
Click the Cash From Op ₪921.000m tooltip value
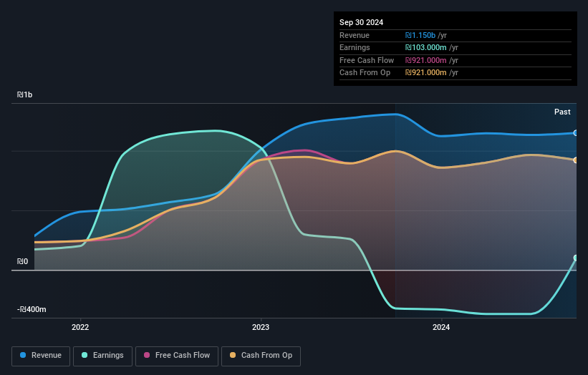pos(425,73)
